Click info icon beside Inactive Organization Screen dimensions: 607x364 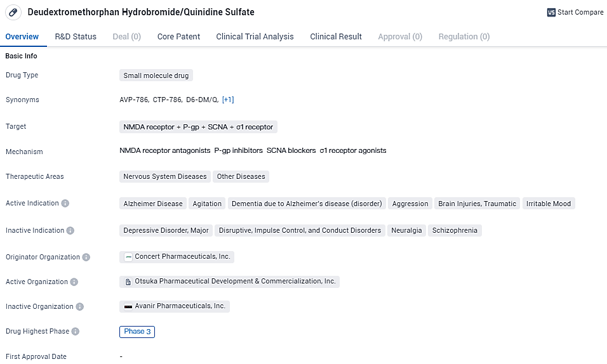pos(80,307)
